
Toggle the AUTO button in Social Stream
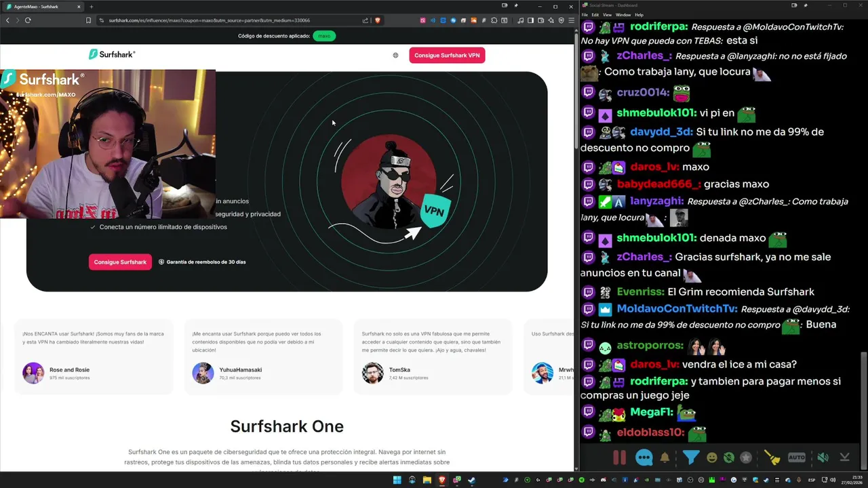[x=797, y=457]
